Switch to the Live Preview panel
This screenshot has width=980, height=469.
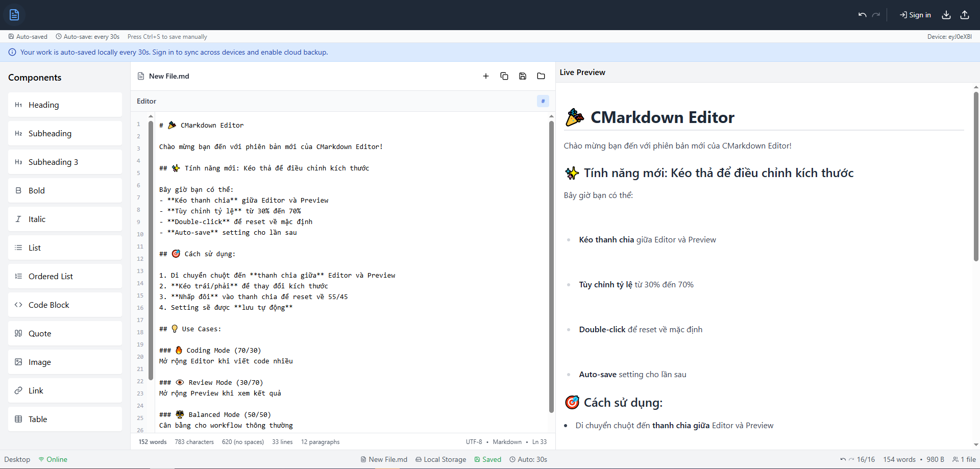[x=582, y=72]
